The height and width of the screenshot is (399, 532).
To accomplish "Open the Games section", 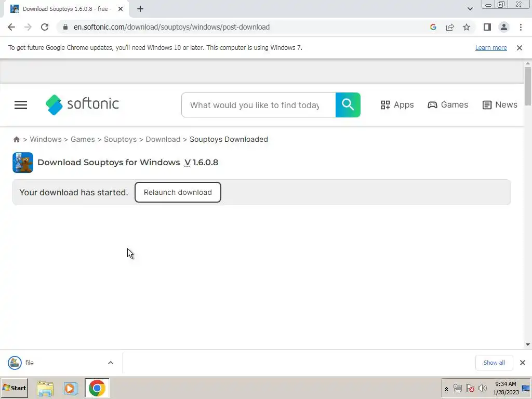I will coord(447,105).
